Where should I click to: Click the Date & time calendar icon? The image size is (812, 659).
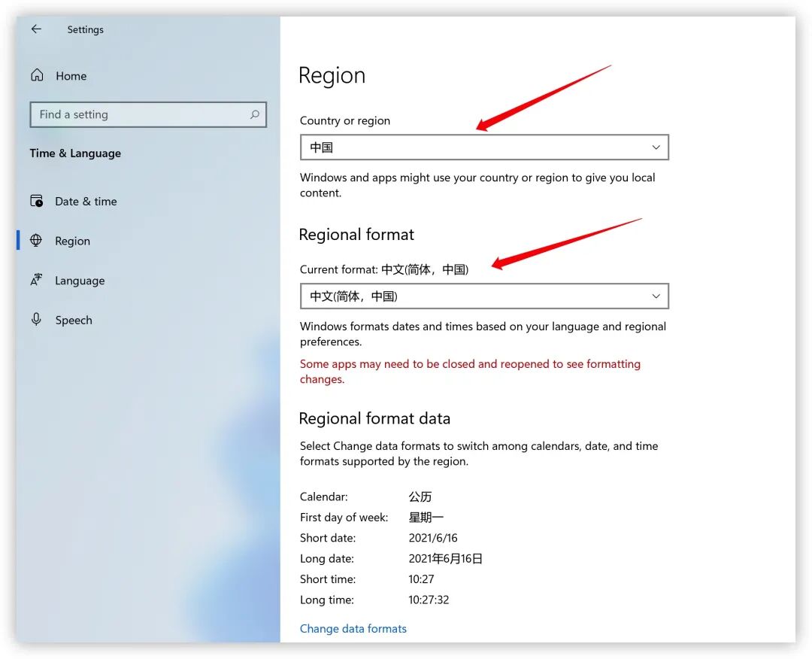[37, 201]
